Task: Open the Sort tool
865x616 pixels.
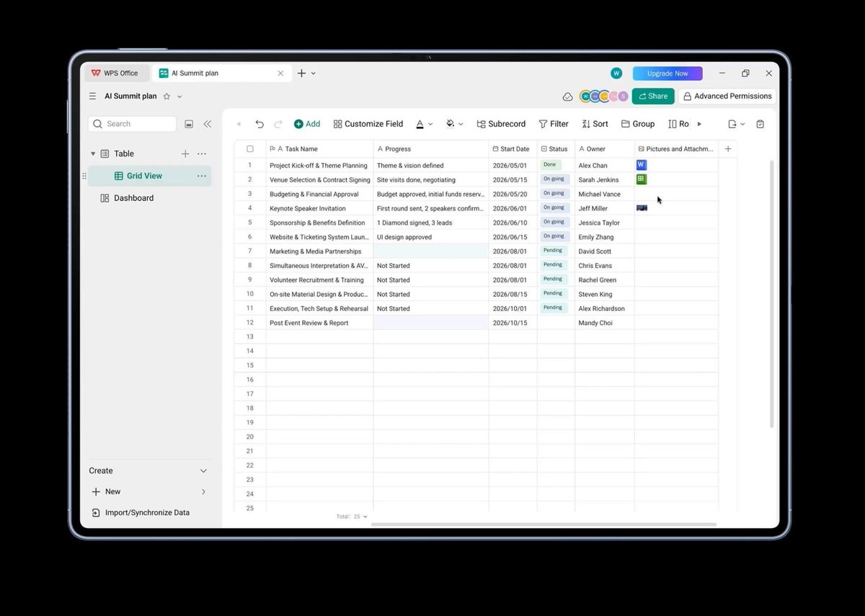Action: 595,124
